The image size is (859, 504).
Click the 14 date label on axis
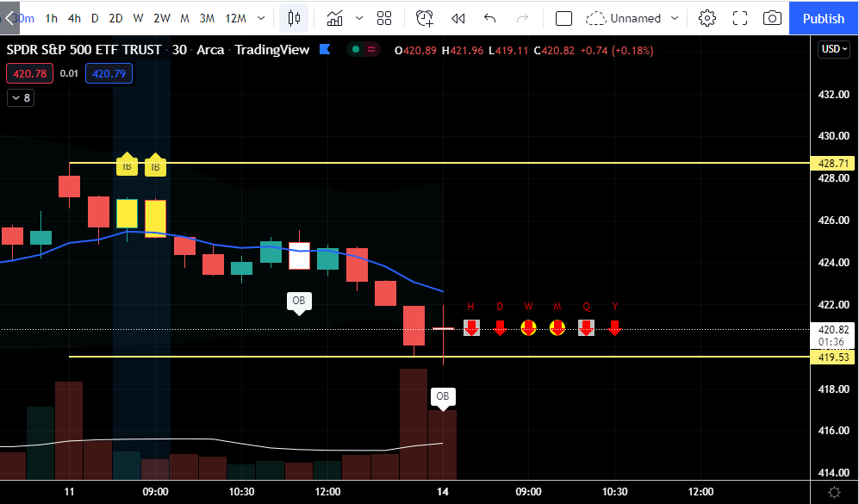click(443, 491)
